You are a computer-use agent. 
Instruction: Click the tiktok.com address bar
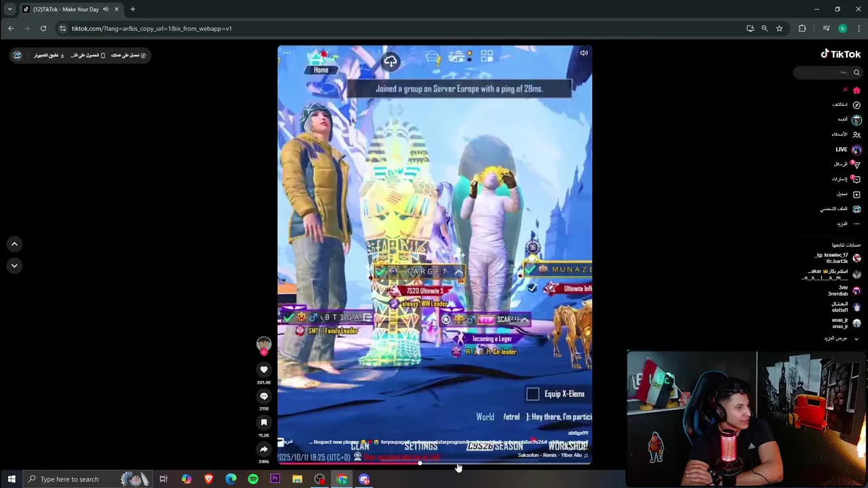pyautogui.click(x=400, y=28)
